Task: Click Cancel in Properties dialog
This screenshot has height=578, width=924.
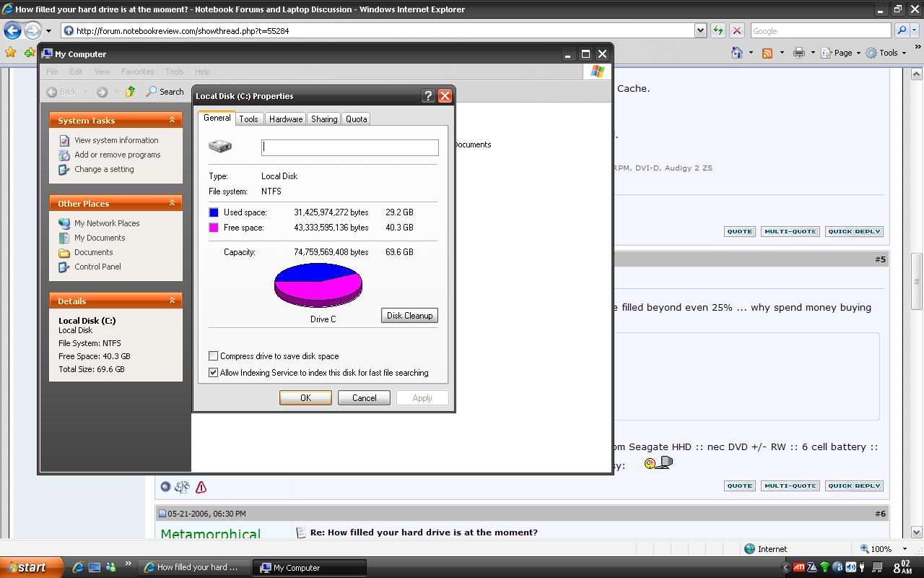Action: coord(364,397)
